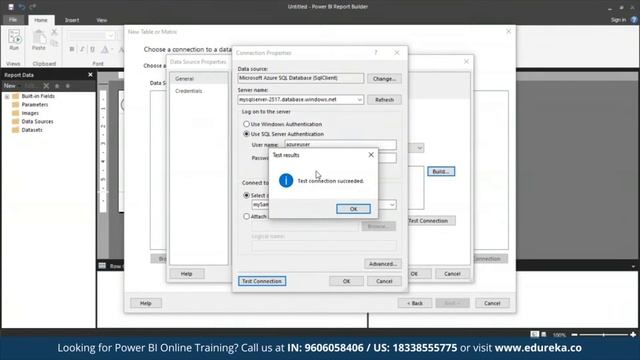Click Cancel in New Table or Matrix wizard
Image resolution: width=640 pixels, height=360 pixels.
492,303
